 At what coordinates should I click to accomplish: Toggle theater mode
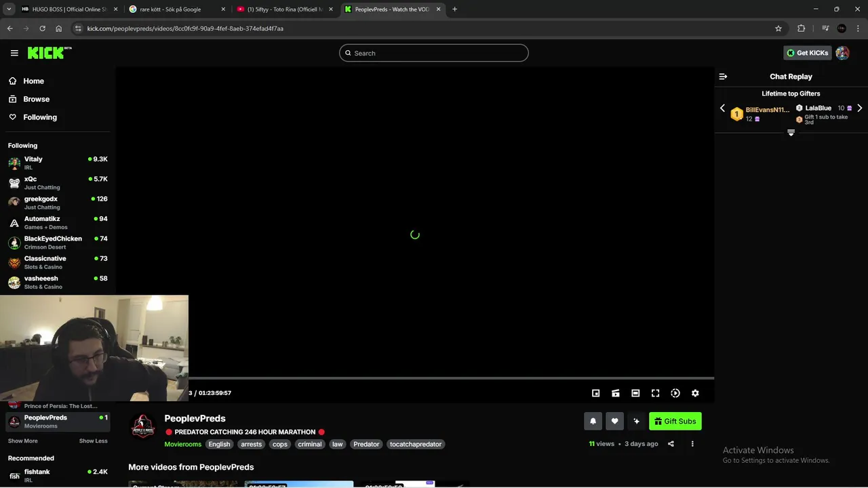[635, 393]
